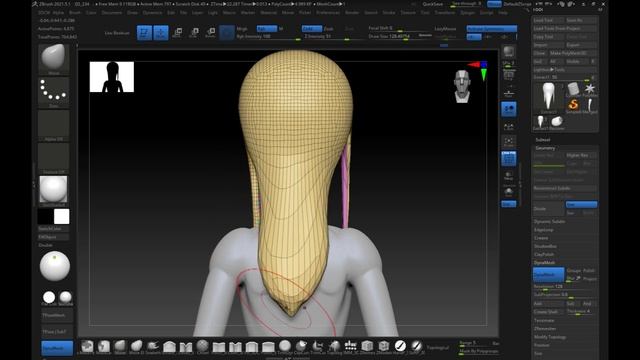Click the QuickSave button
The height and width of the screenshot is (360, 640).
433,4
